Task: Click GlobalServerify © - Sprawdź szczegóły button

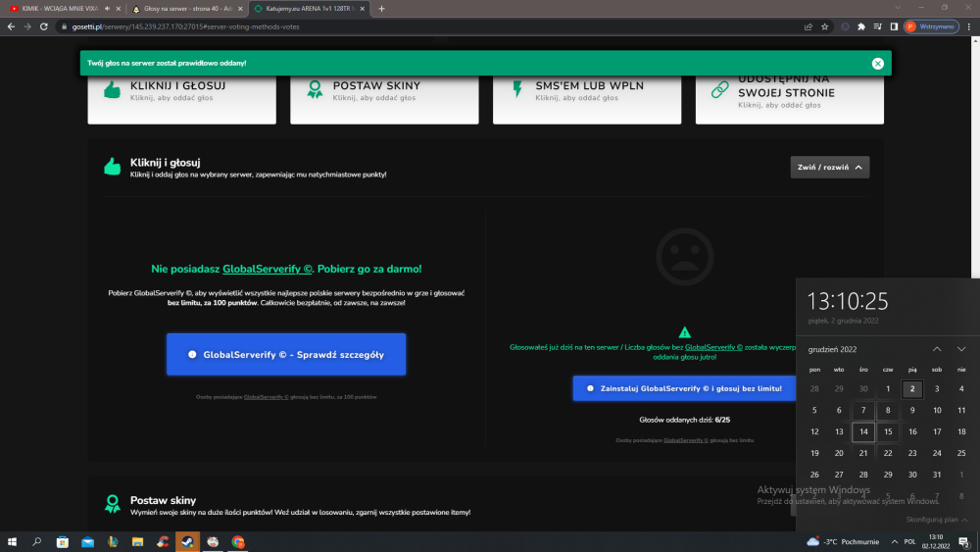Action: coord(286,355)
